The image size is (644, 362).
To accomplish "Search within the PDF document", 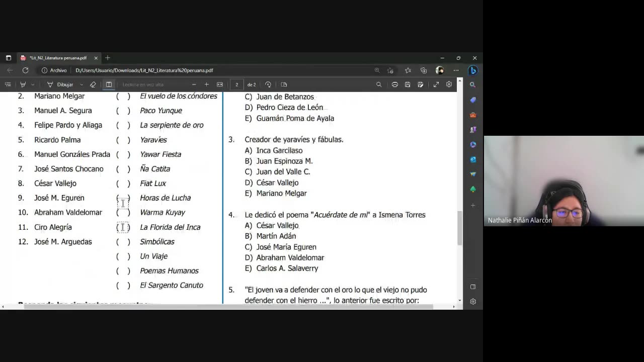I will tap(379, 84).
